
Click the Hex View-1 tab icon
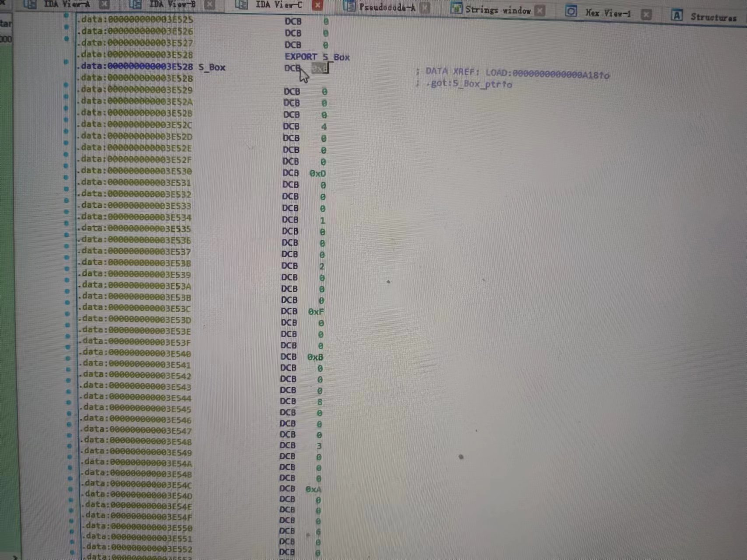(571, 12)
